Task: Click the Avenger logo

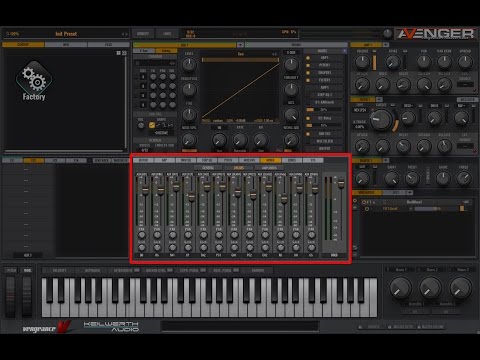Action: pos(436,34)
